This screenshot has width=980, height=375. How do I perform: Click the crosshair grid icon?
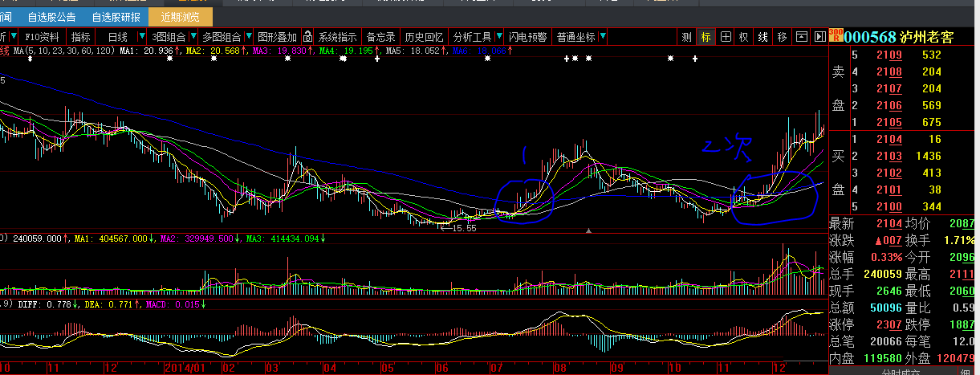725,37
